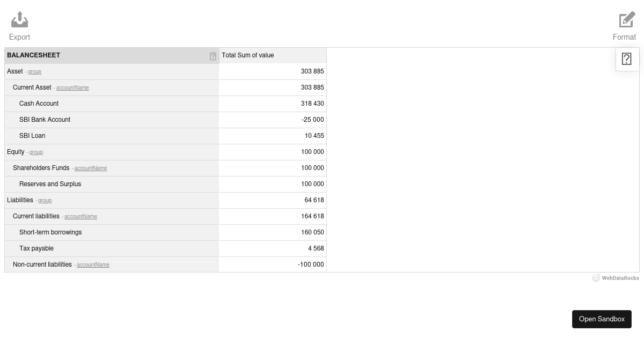Click the group link beside Asset
This screenshot has height=338, width=644.
[34, 72]
